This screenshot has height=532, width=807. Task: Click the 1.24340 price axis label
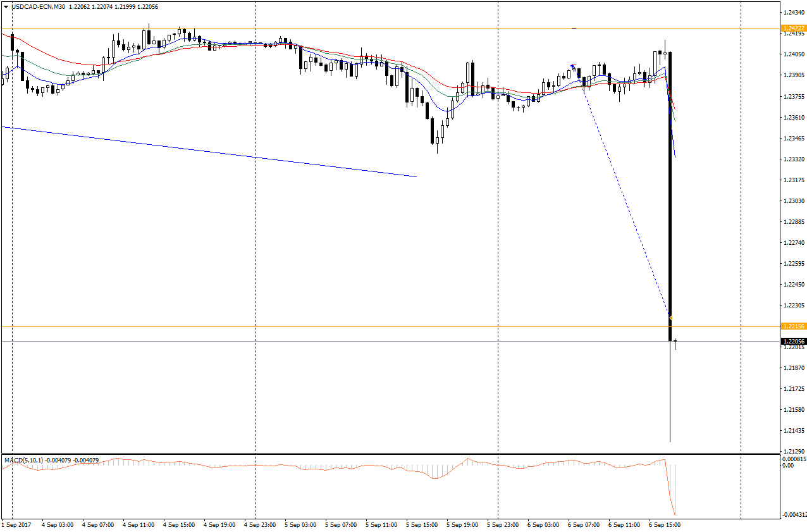(x=794, y=13)
